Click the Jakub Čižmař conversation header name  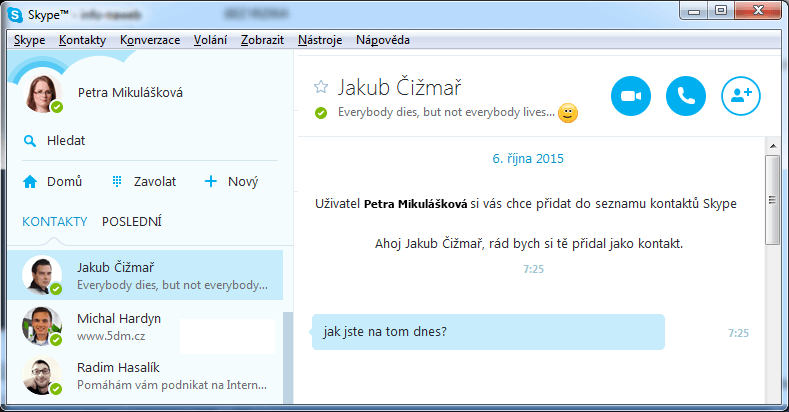(x=400, y=88)
